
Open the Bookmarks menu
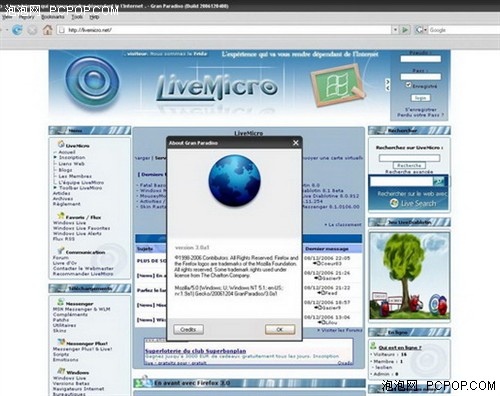point(53,17)
